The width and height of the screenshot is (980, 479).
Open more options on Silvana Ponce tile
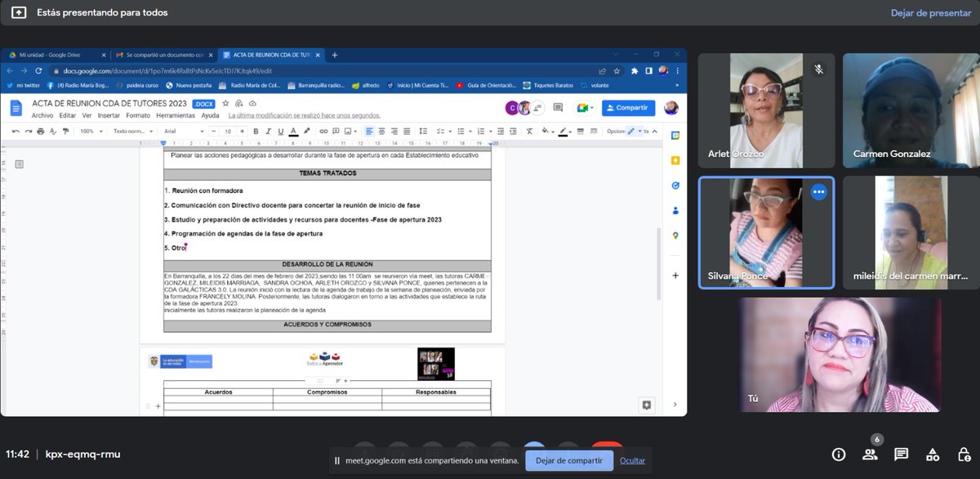tap(818, 192)
